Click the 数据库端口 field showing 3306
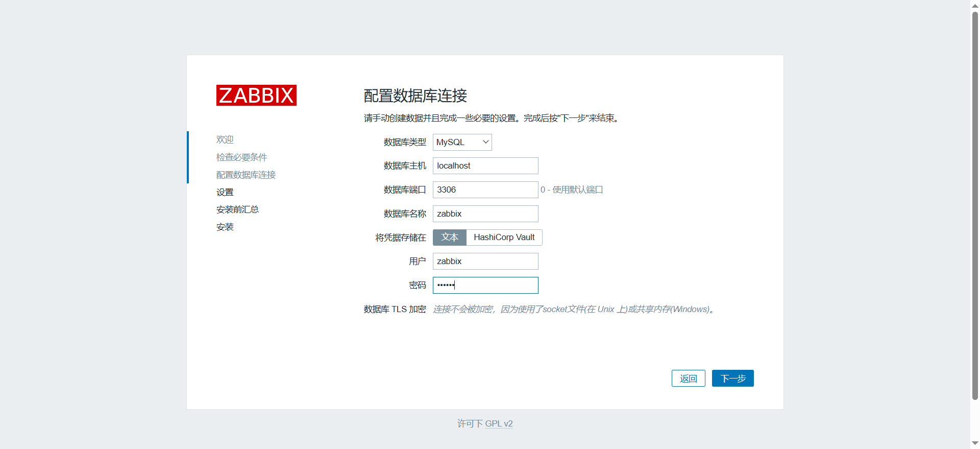980x449 pixels. point(485,190)
